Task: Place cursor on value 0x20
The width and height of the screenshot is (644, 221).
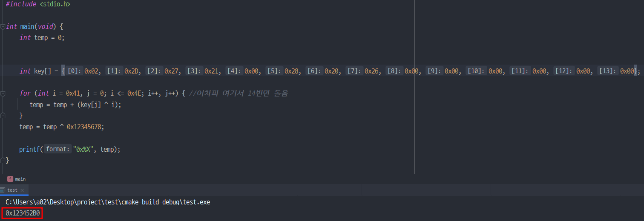Action: click(x=331, y=71)
